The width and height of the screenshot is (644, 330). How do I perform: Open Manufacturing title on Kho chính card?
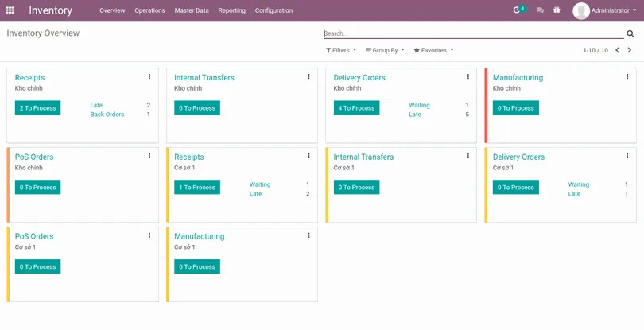pos(518,78)
